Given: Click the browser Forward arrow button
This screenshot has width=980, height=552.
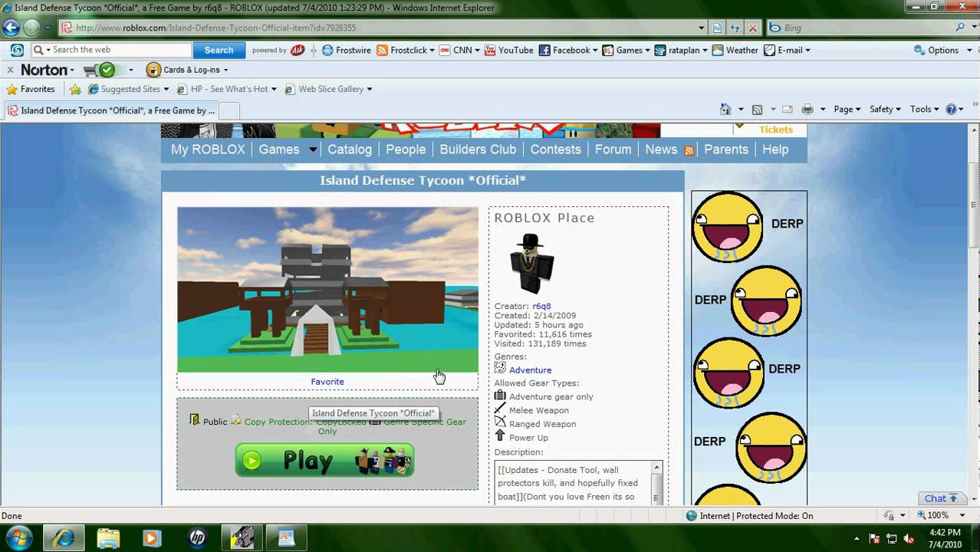Looking at the screenshot, I should [x=31, y=28].
